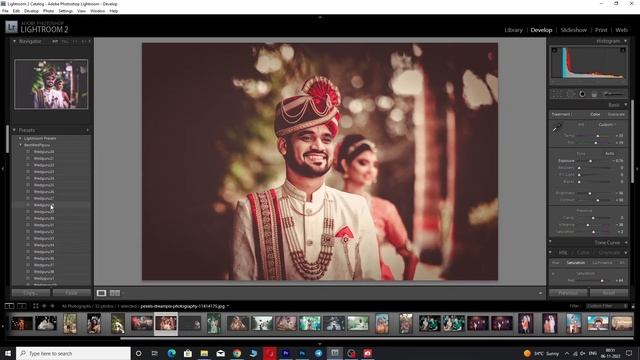Click the Paste settings button
This screenshot has height=360, width=640.
point(71,293)
